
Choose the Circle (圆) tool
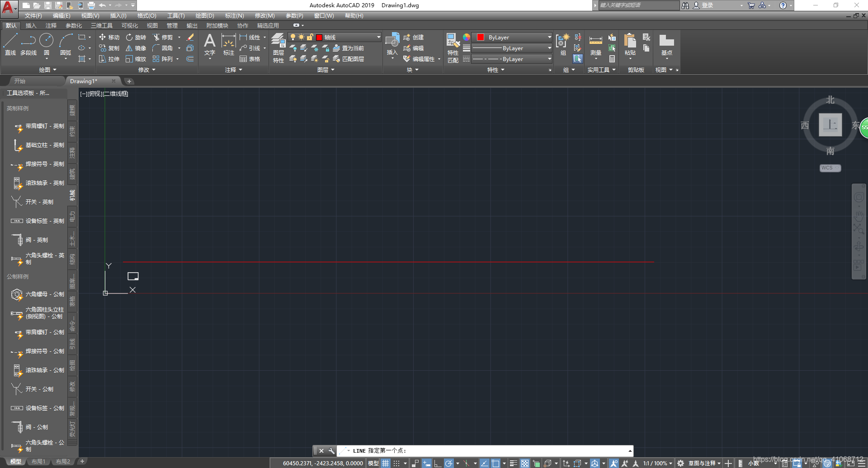pos(46,44)
